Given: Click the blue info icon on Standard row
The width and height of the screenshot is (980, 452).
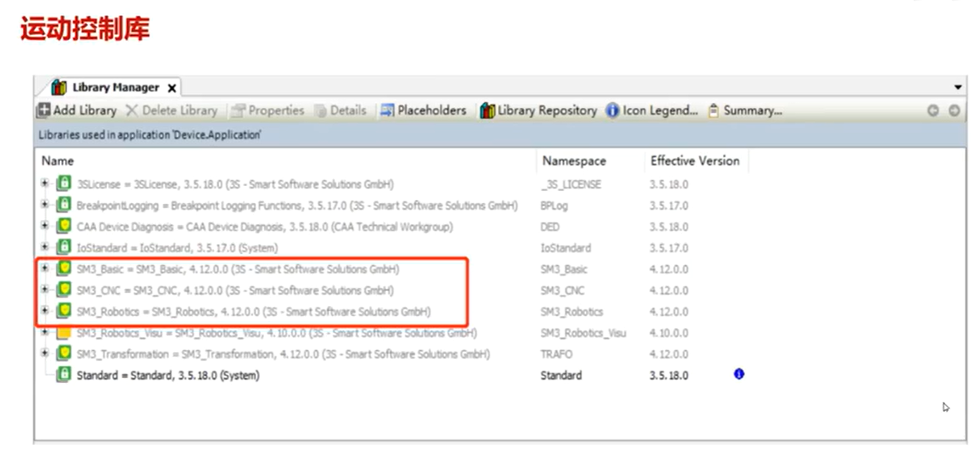Looking at the screenshot, I should pyautogui.click(x=739, y=374).
